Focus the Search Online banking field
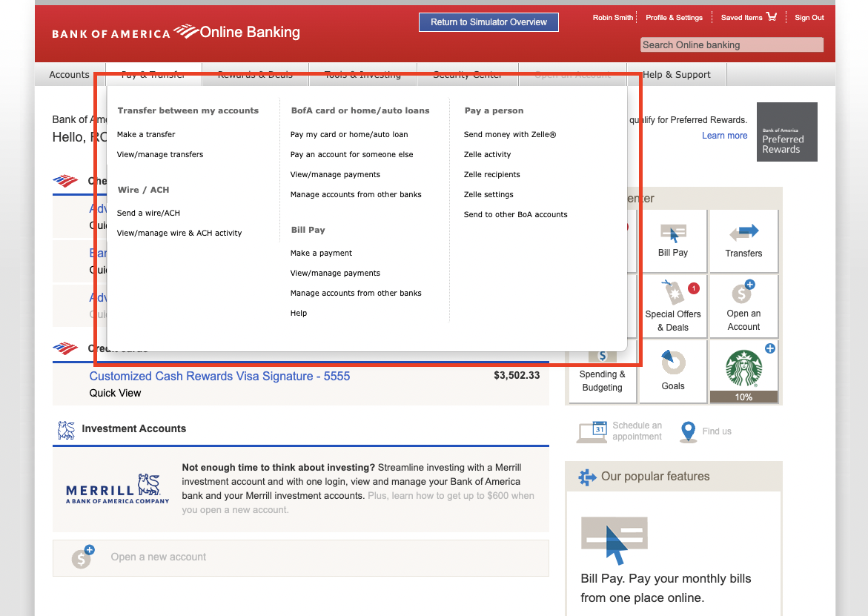Viewport: 868px width, 616px height. coord(732,44)
